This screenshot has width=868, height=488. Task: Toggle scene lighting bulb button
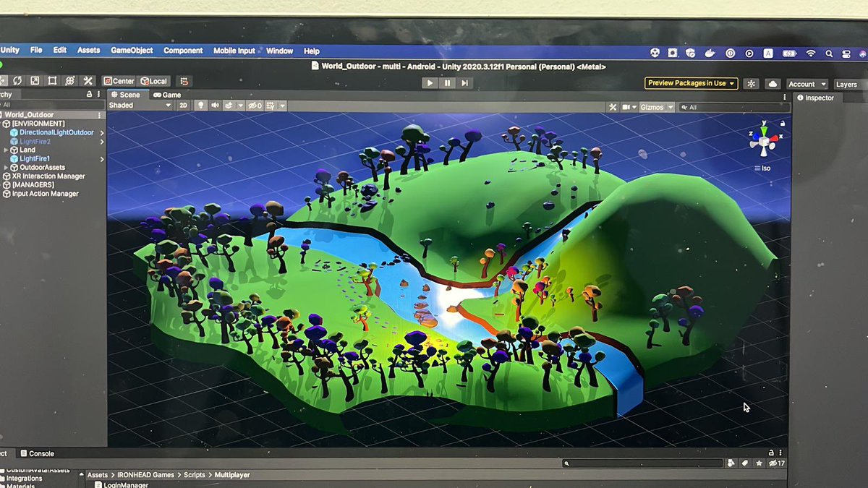pos(201,106)
